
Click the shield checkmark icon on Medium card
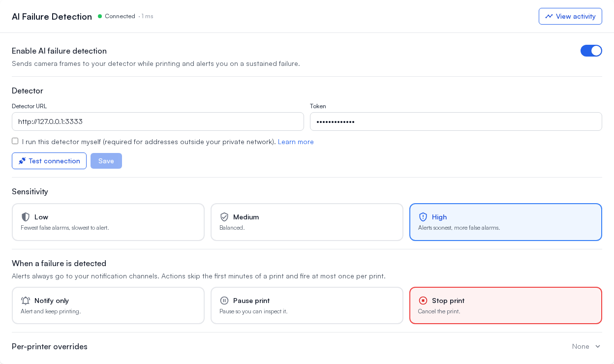coord(224,217)
